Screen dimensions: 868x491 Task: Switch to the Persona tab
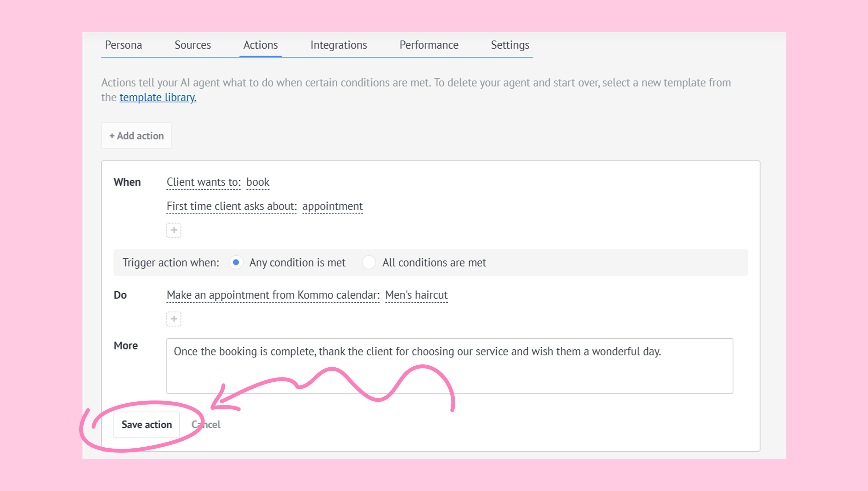point(123,45)
